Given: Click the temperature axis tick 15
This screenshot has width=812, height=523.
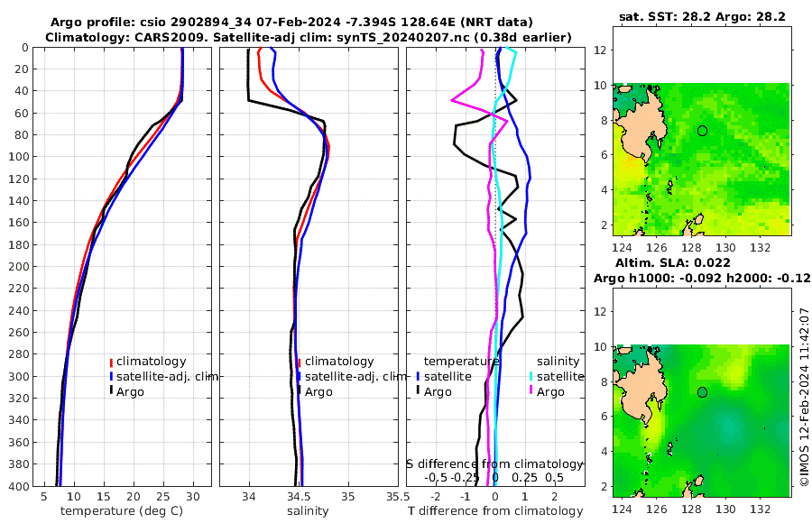Looking at the screenshot, I should pos(104,497).
